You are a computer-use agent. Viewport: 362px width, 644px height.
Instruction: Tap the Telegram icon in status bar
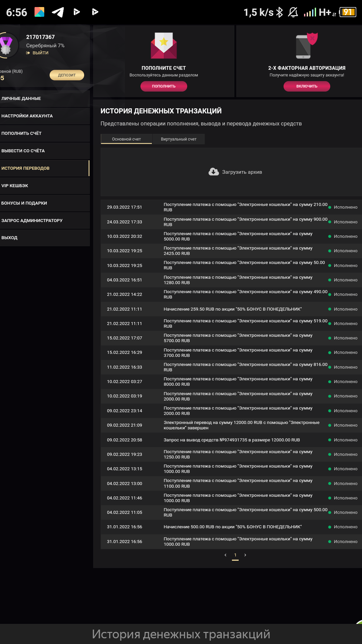click(58, 12)
